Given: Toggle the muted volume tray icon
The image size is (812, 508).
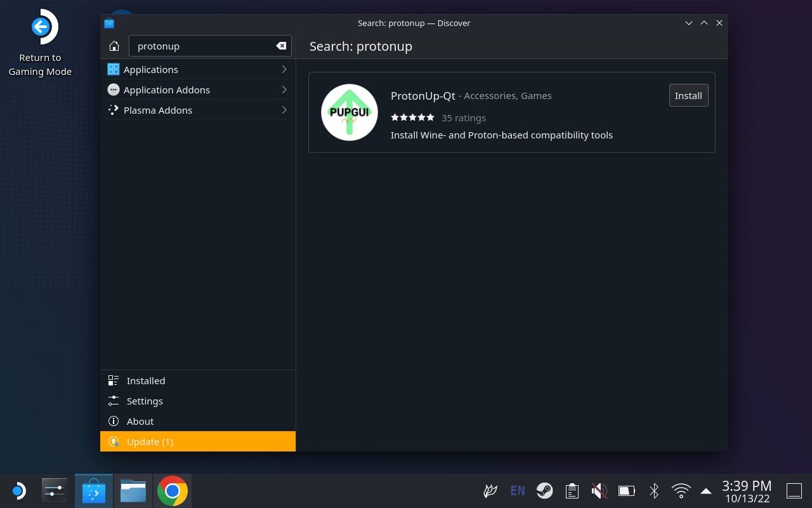Looking at the screenshot, I should (599, 491).
